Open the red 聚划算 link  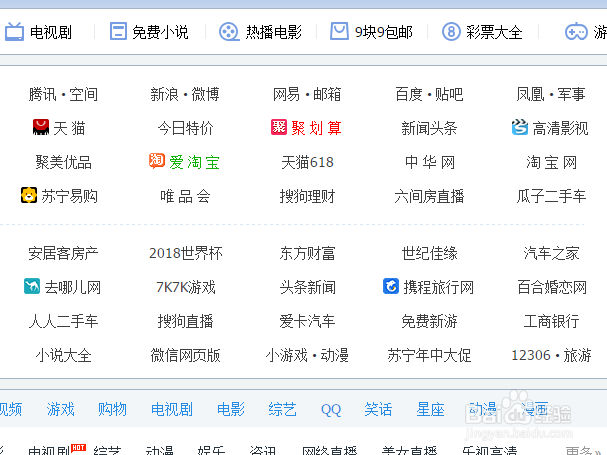click(316, 128)
